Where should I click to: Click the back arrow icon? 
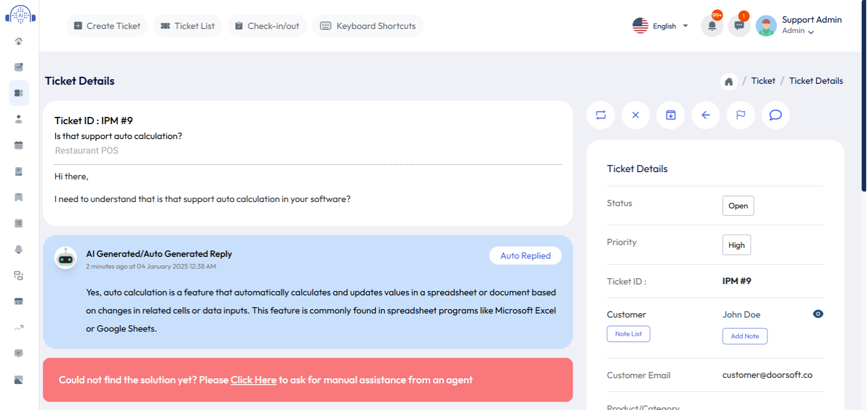[705, 115]
